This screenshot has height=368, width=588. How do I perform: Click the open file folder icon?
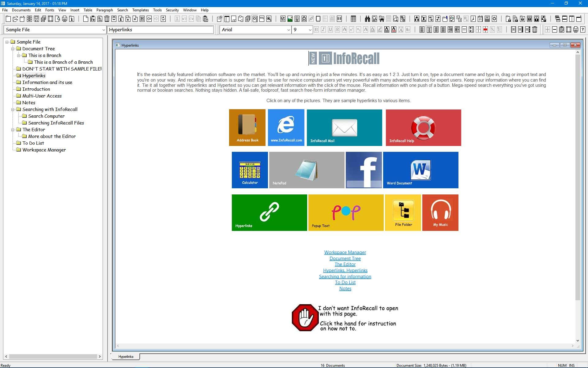click(x=15, y=19)
